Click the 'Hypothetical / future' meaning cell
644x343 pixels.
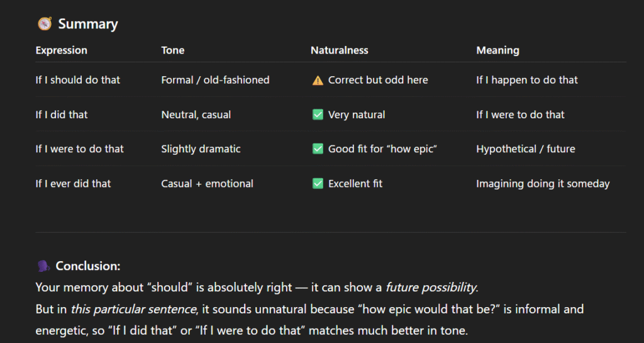pyautogui.click(x=526, y=149)
